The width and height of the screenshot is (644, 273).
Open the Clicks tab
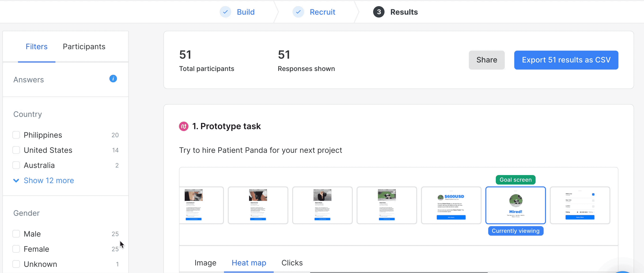[x=292, y=263]
